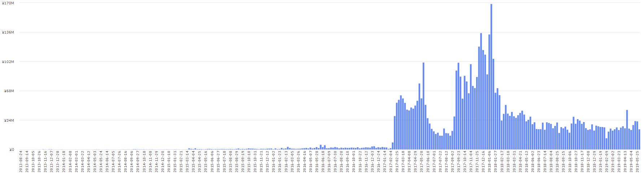Click the ¥102M y-axis label
The width and height of the screenshot is (644, 175).
[x=8, y=62]
